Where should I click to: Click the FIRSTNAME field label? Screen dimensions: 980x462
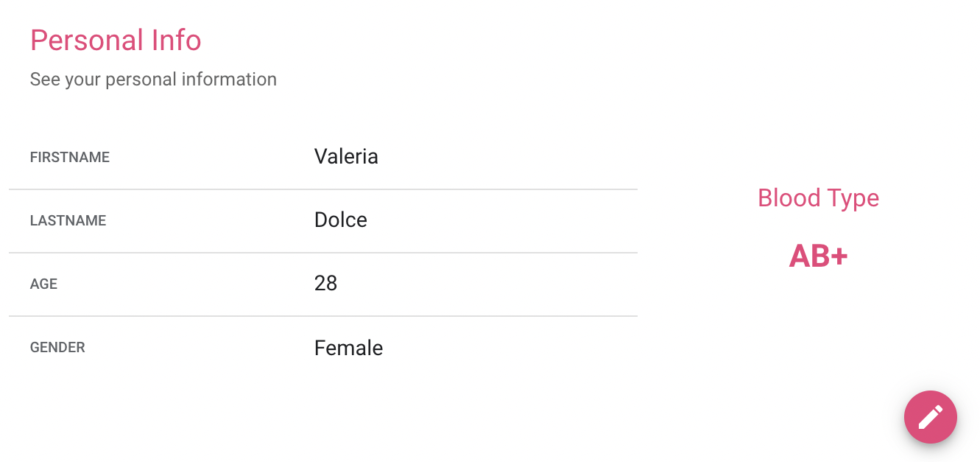tap(70, 158)
